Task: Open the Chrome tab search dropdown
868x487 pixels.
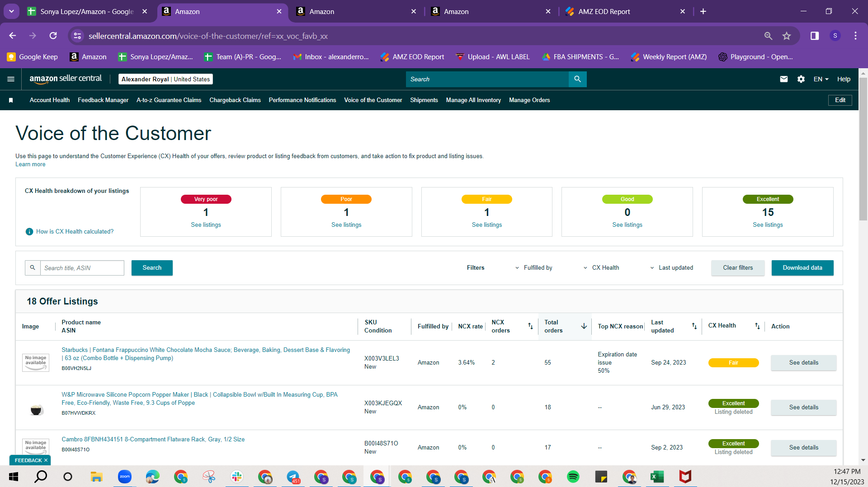Action: 11,11
